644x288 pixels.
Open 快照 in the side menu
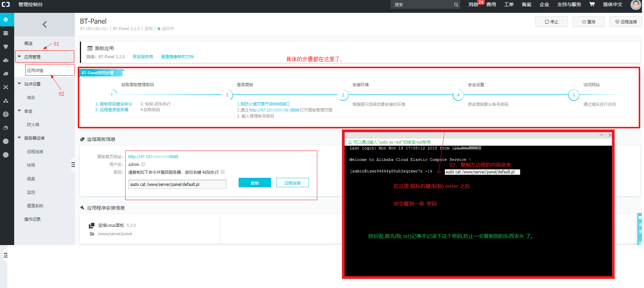[x=31, y=165]
